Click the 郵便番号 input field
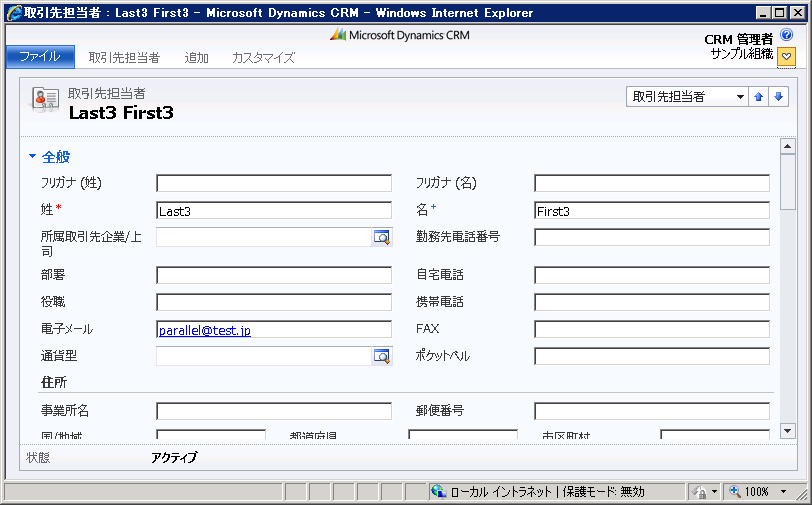 coord(652,411)
